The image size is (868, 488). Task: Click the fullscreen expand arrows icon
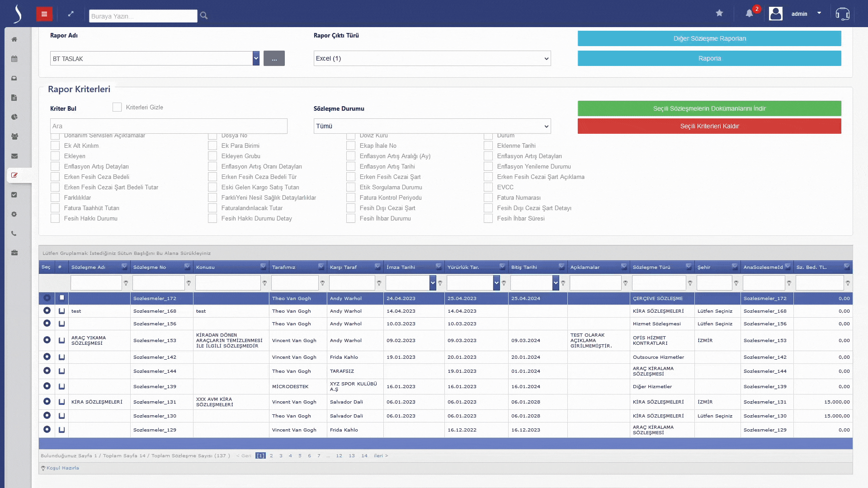coord(71,14)
